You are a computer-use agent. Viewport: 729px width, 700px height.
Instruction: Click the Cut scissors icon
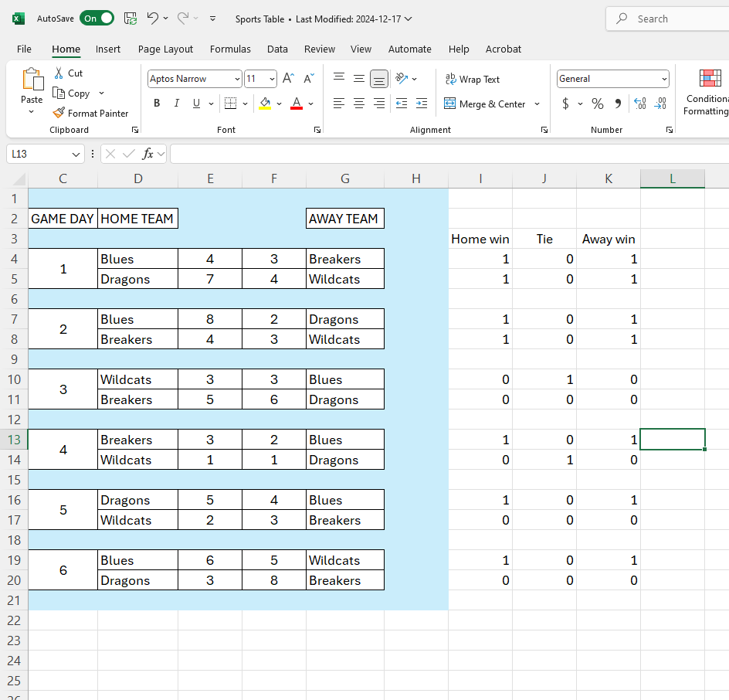59,73
